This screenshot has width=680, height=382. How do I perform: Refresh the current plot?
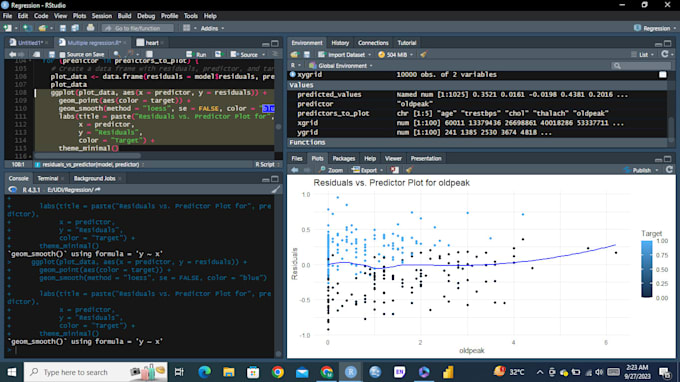(x=669, y=170)
